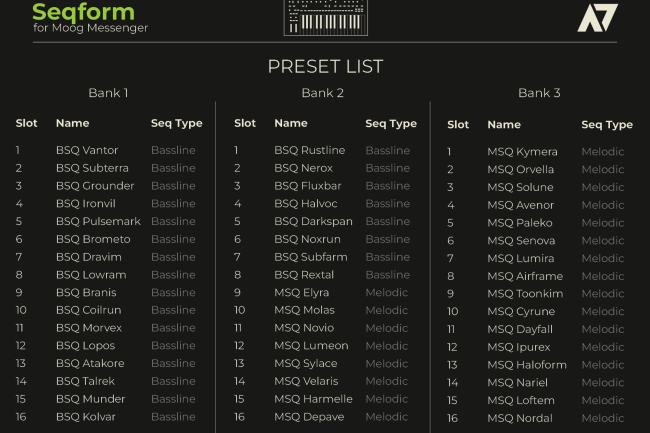This screenshot has height=433, width=650.
Task: Click the for Moog Messenger subtitle
Action: tap(90, 28)
